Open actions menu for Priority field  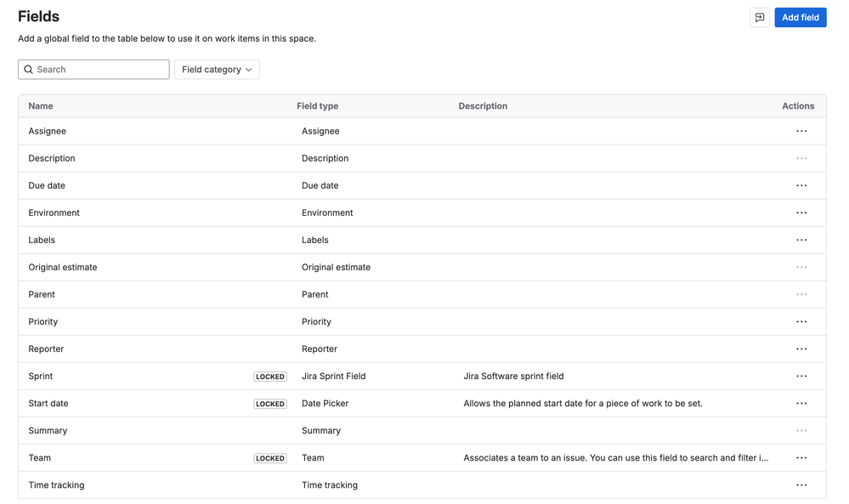click(801, 321)
